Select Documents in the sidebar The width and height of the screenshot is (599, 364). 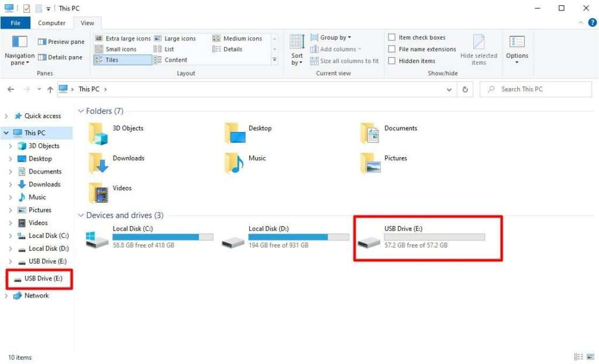click(x=45, y=172)
